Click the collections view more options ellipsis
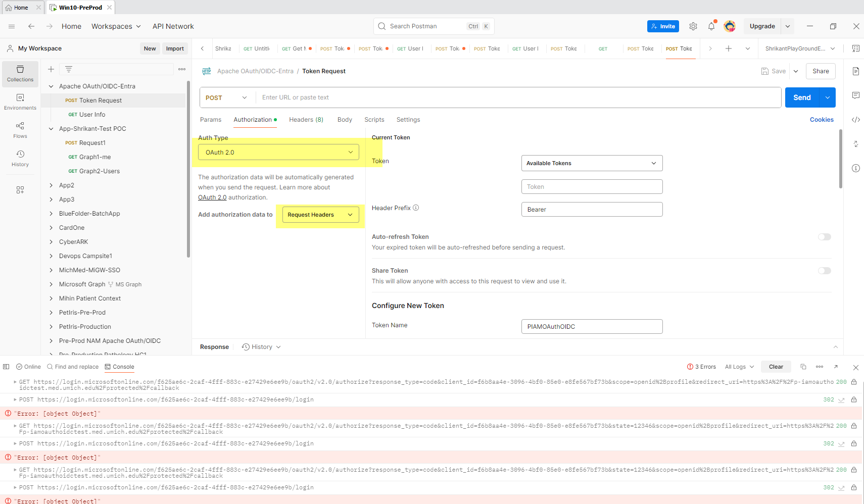864x504 pixels. pos(182,69)
